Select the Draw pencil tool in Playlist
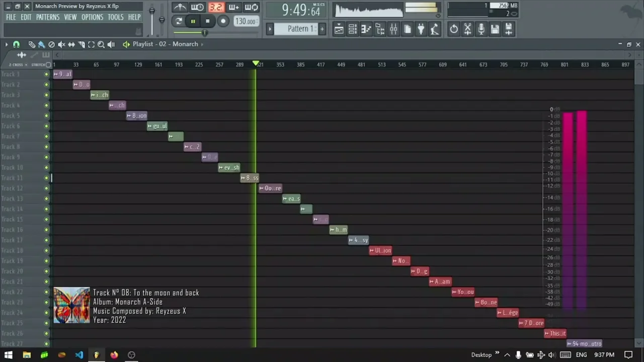This screenshot has width=644, height=362. 32,44
